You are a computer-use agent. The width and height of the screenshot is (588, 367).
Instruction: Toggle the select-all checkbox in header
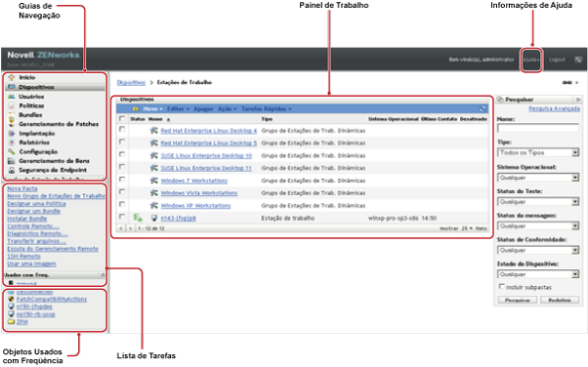click(122, 118)
